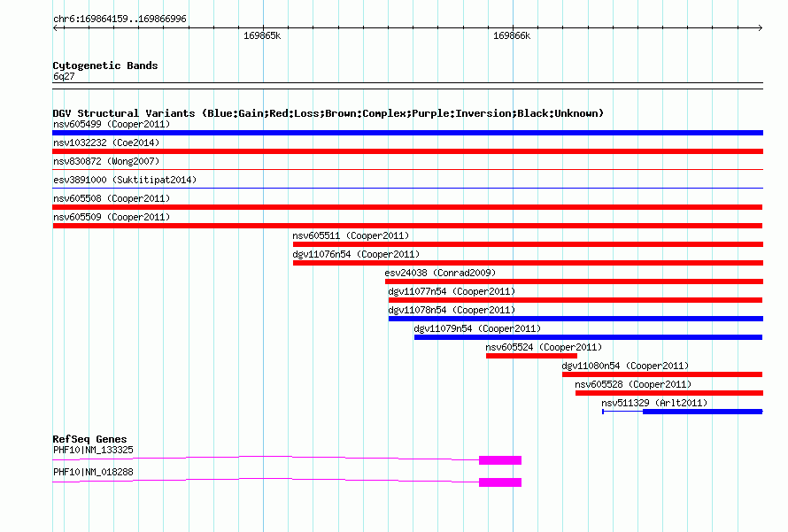Click the 169865k ruler tick label
The width and height of the screenshot is (788, 532).
click(262, 35)
